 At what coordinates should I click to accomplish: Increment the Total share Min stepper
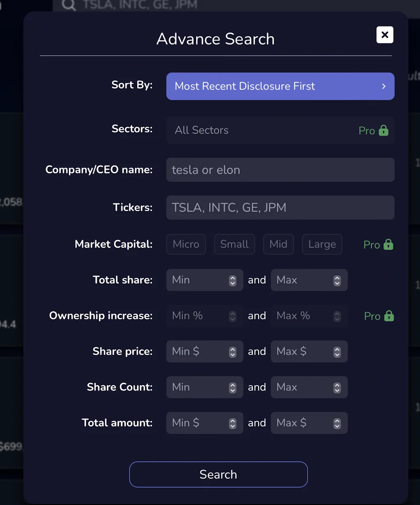pyautogui.click(x=232, y=278)
